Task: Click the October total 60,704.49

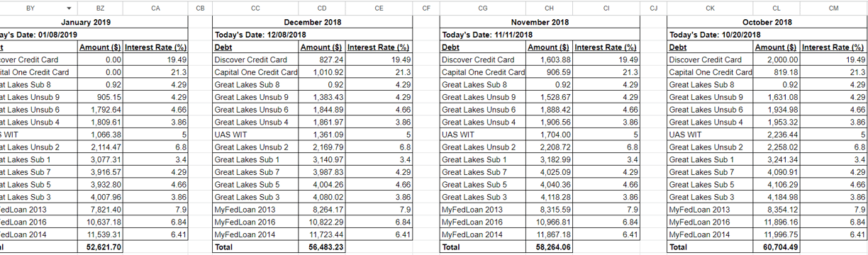Action: pos(777,248)
